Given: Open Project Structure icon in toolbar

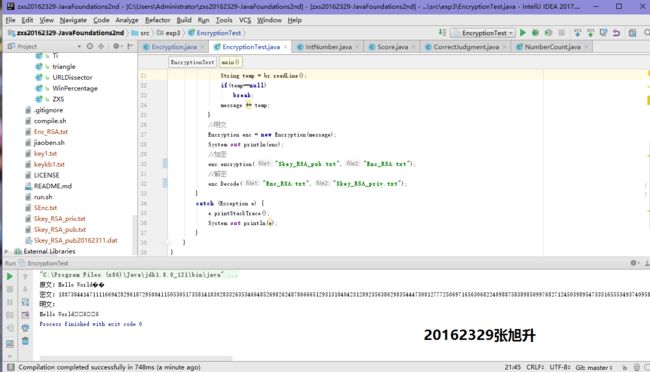Looking at the screenshot, I should coord(632,32).
